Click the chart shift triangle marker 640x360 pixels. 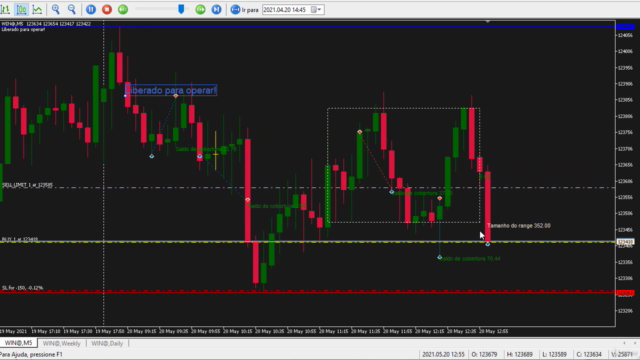click(x=487, y=21)
